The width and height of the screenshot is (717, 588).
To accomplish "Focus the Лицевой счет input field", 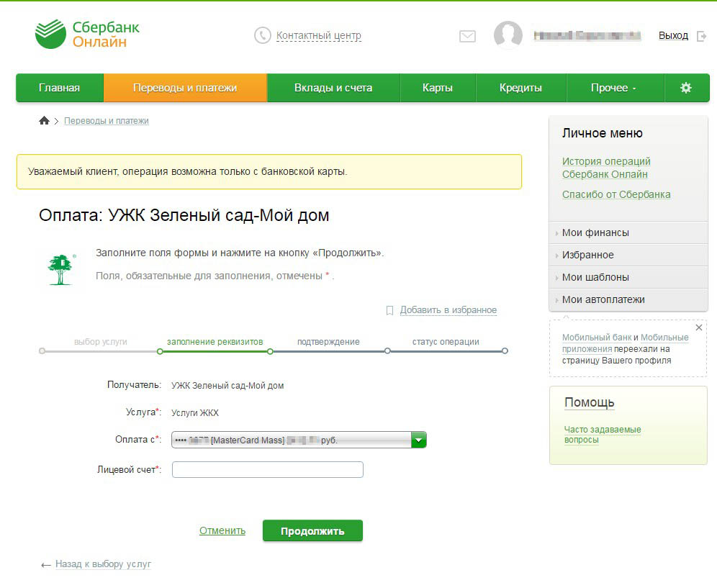I will click(268, 469).
